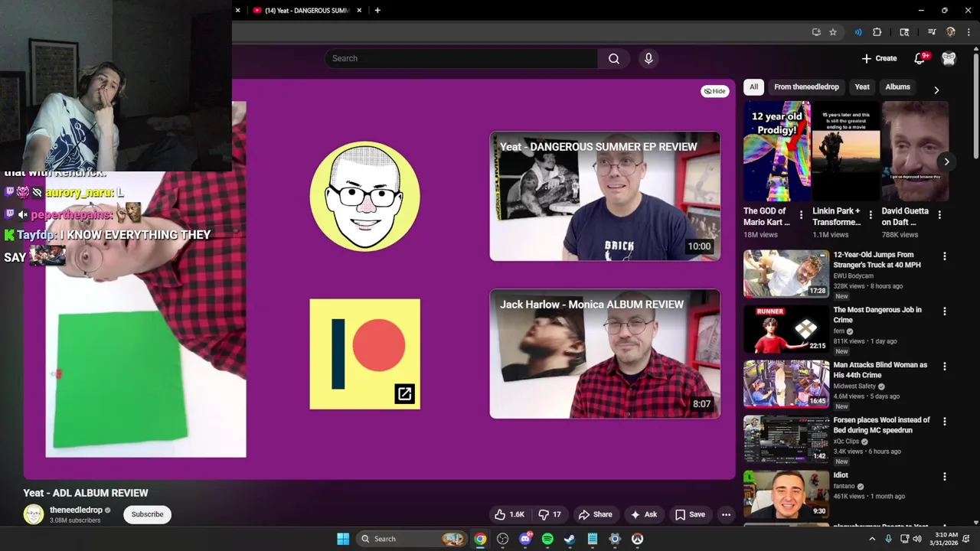Screen dimensions: 980x551
Task: Open options for Most Dangerous Job video
Action: [944, 311]
